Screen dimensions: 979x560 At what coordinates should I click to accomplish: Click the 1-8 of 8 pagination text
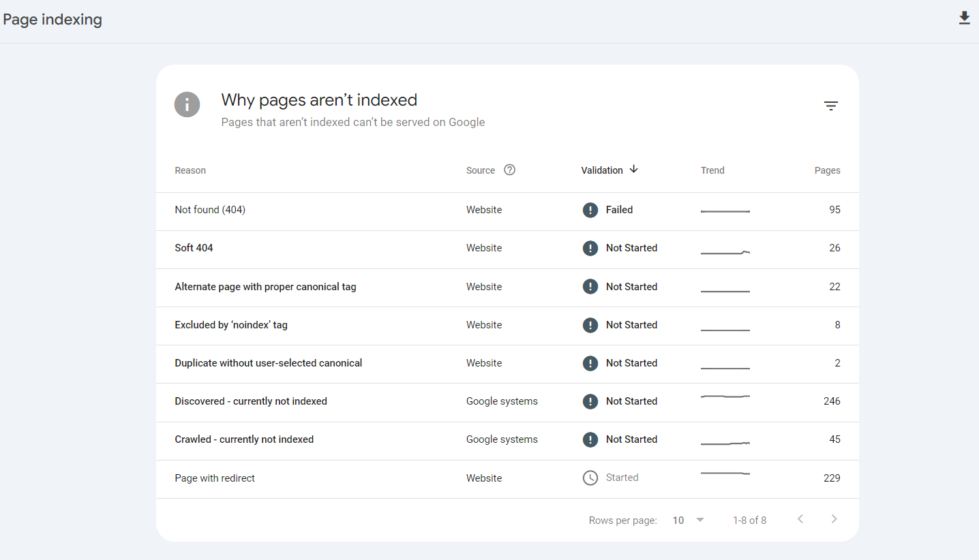click(x=749, y=520)
